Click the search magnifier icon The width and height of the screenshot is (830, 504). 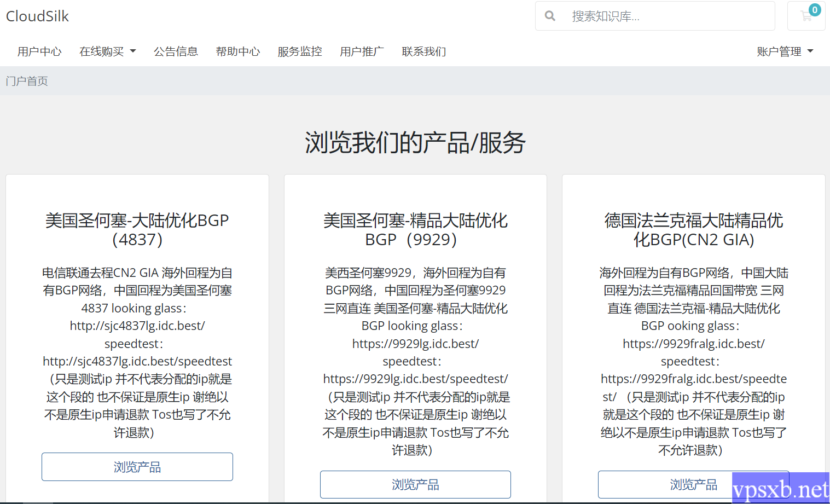coord(550,16)
